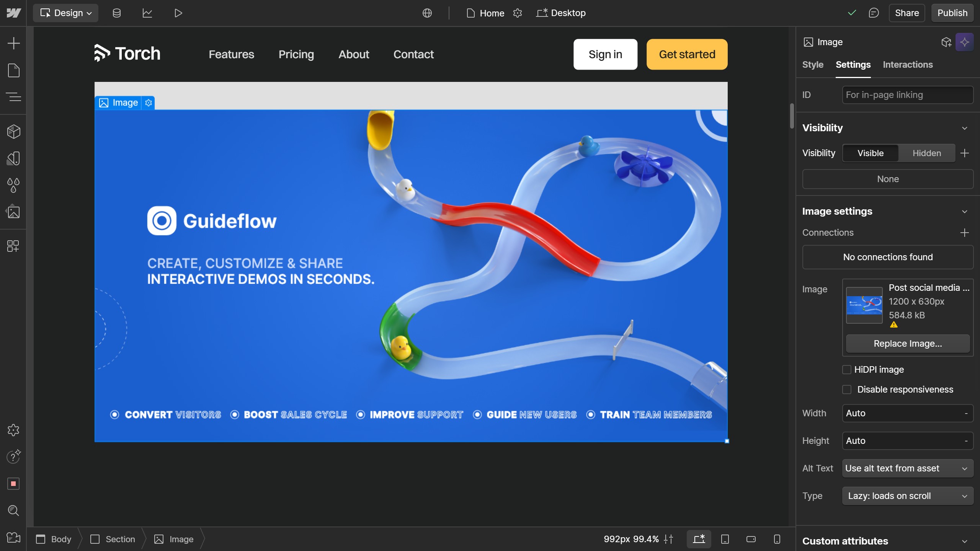Check Disable responsiveness
Viewport: 980px width, 551px height.
(846, 390)
